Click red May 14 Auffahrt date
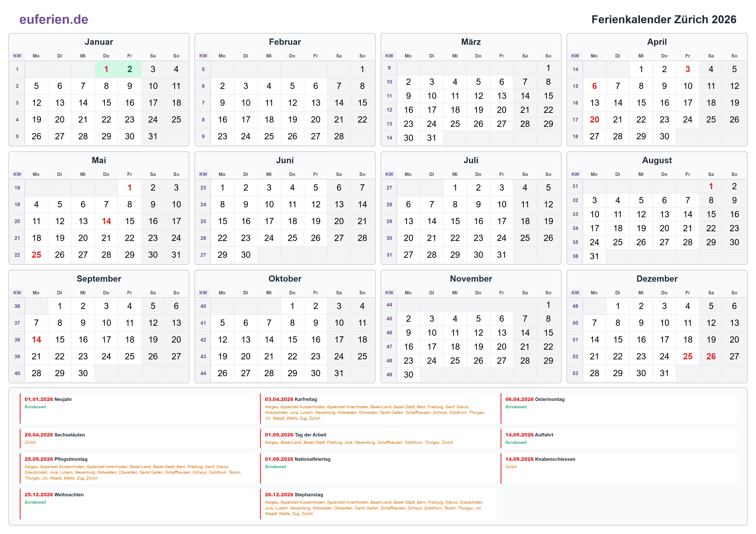The image size is (756, 534). coord(106,221)
